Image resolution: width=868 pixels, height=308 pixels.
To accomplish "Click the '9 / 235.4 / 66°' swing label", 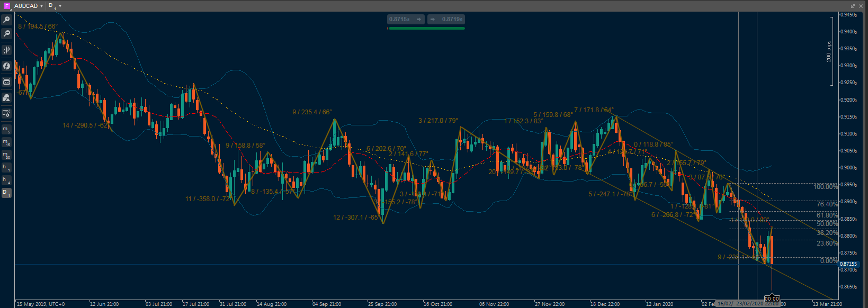I will click(x=312, y=112).
